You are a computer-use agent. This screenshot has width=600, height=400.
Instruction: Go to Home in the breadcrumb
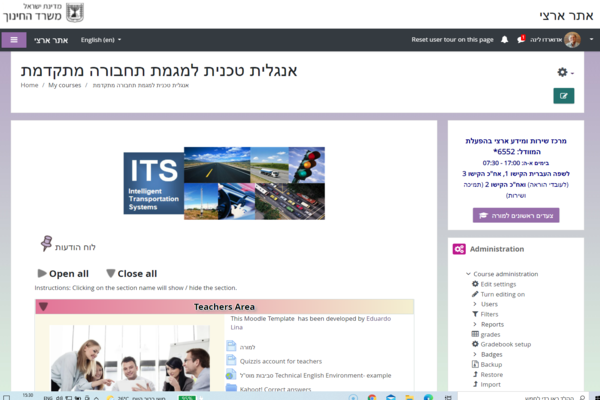pyautogui.click(x=29, y=85)
